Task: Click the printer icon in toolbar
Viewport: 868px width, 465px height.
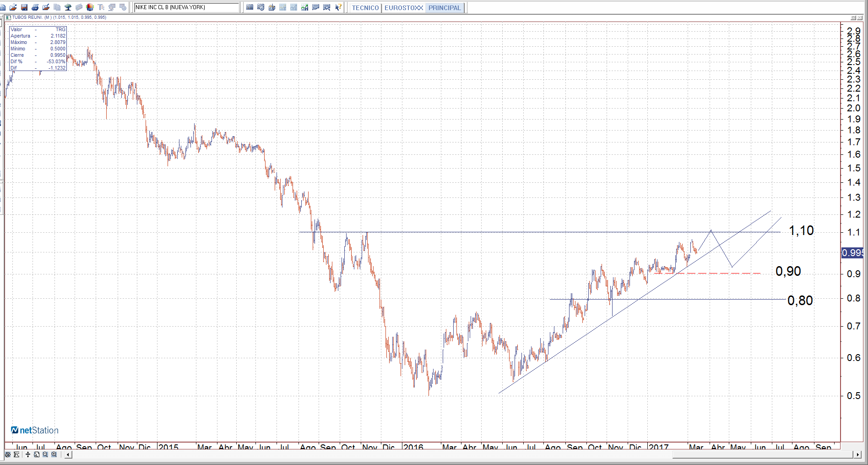Action: pyautogui.click(x=35, y=7)
